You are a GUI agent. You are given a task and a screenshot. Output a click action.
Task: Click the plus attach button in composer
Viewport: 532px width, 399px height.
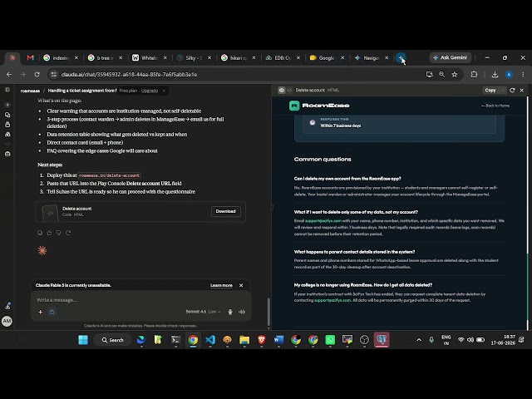(x=41, y=312)
